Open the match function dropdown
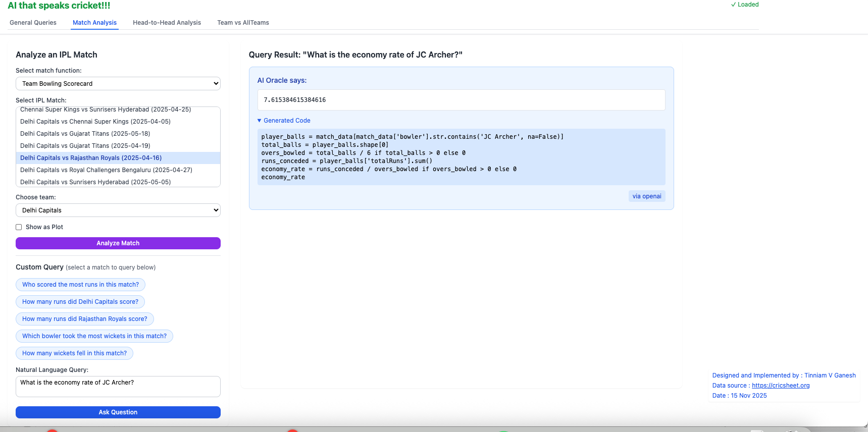 pos(118,84)
